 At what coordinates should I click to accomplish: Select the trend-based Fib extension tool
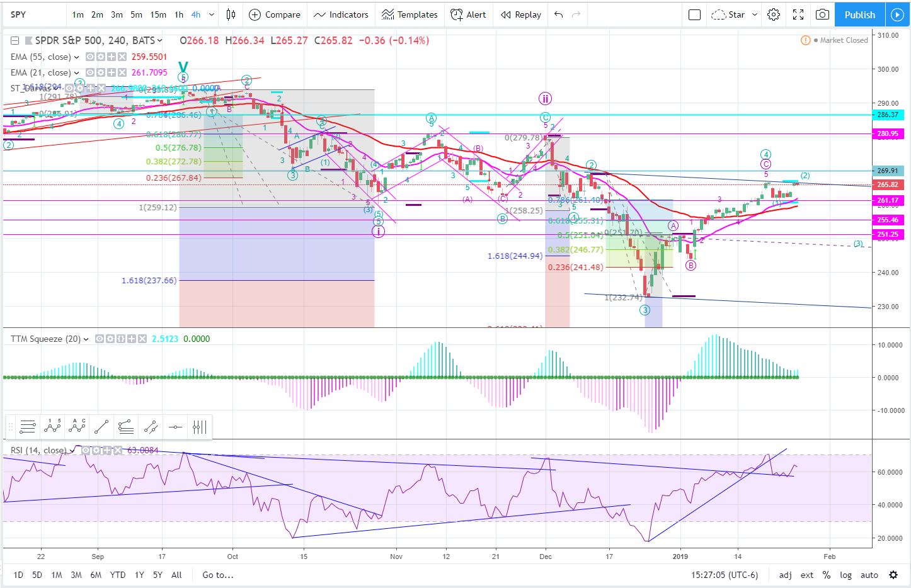126,427
